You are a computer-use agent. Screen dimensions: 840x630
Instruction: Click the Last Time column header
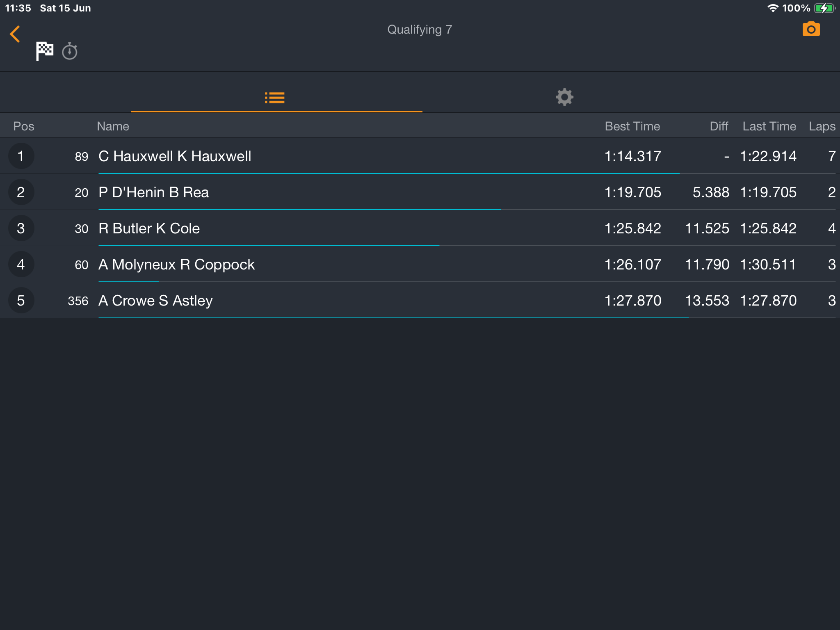tap(769, 126)
